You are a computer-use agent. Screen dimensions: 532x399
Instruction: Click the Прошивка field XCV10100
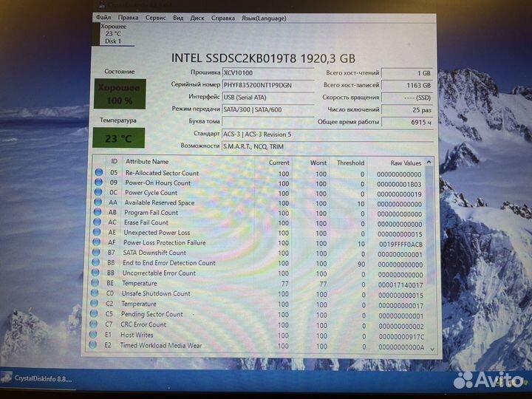(x=268, y=73)
